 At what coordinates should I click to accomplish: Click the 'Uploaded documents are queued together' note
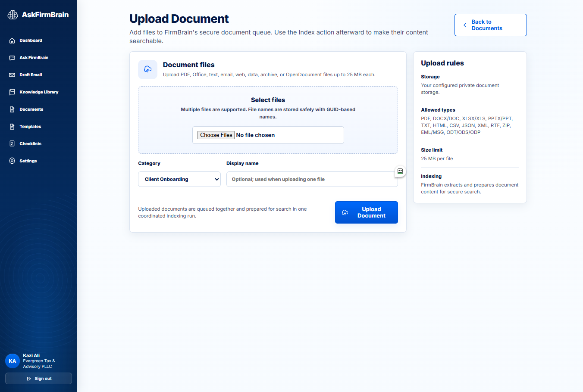pyautogui.click(x=223, y=212)
